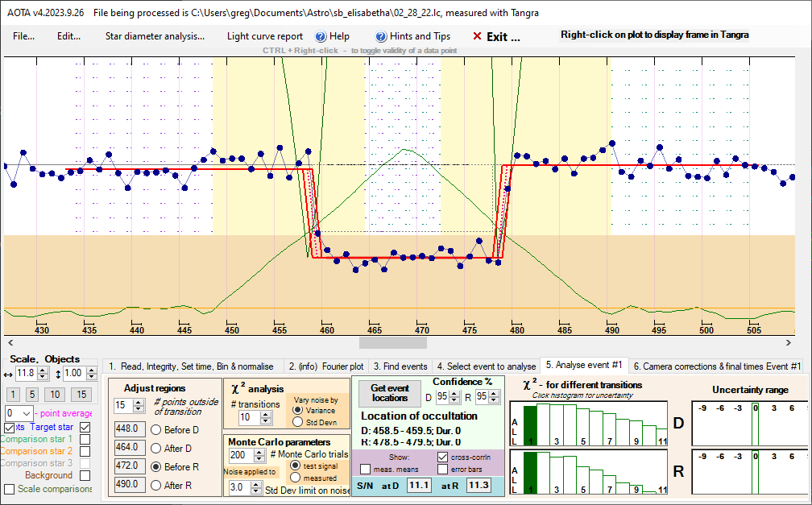This screenshot has height=505, width=812.
Task: Click the red X Exit icon
Action: (x=477, y=36)
